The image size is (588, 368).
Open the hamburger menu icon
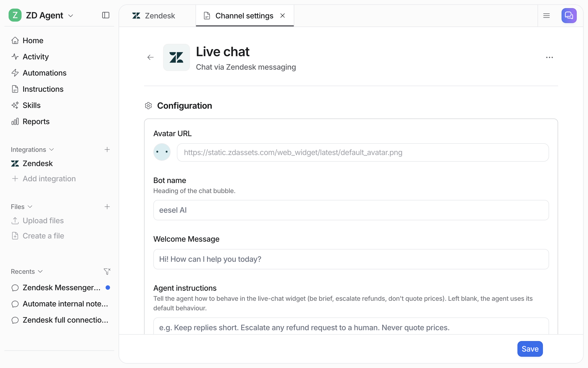(547, 16)
